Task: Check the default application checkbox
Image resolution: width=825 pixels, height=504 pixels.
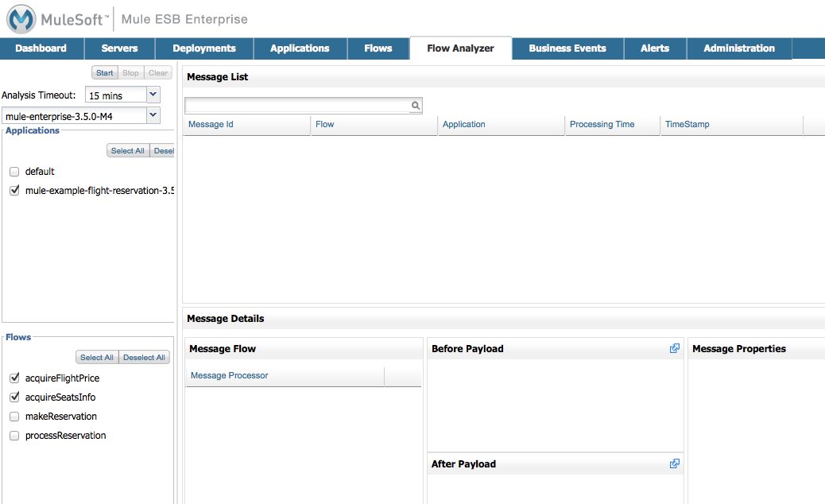Action: tap(14, 172)
